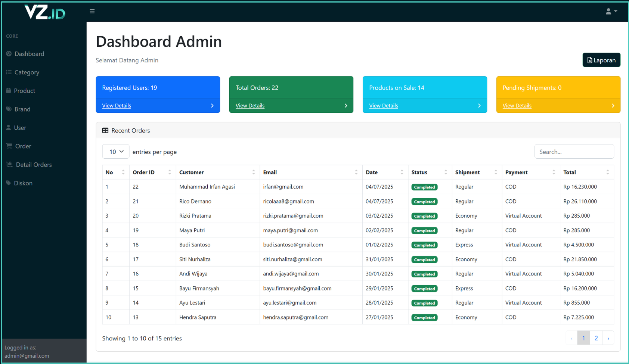Click the Product box icon in sidebar

click(9, 90)
